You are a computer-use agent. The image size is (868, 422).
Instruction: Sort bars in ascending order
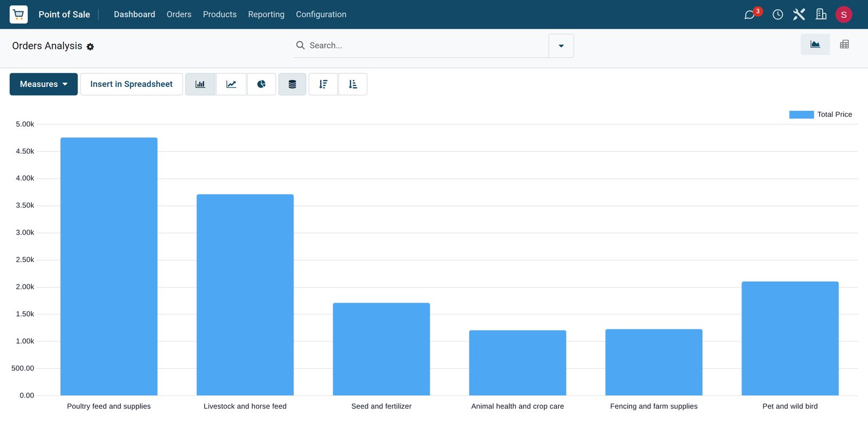tap(353, 84)
